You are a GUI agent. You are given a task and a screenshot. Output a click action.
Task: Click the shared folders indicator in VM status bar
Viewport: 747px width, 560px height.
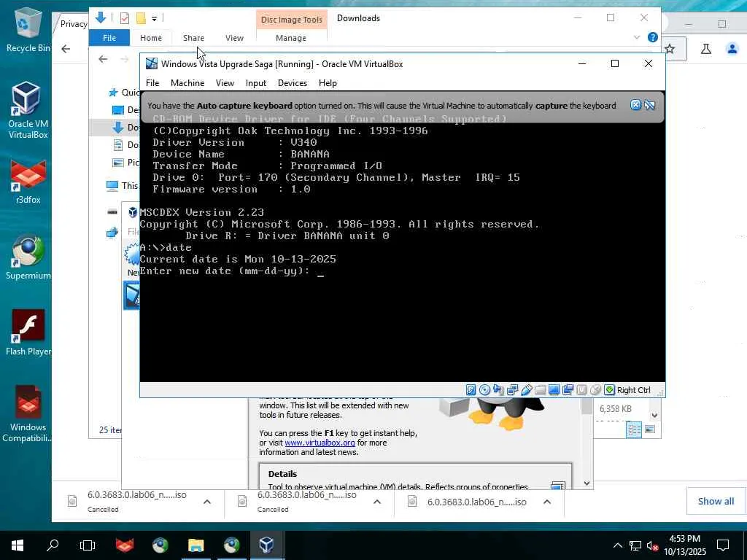point(540,390)
